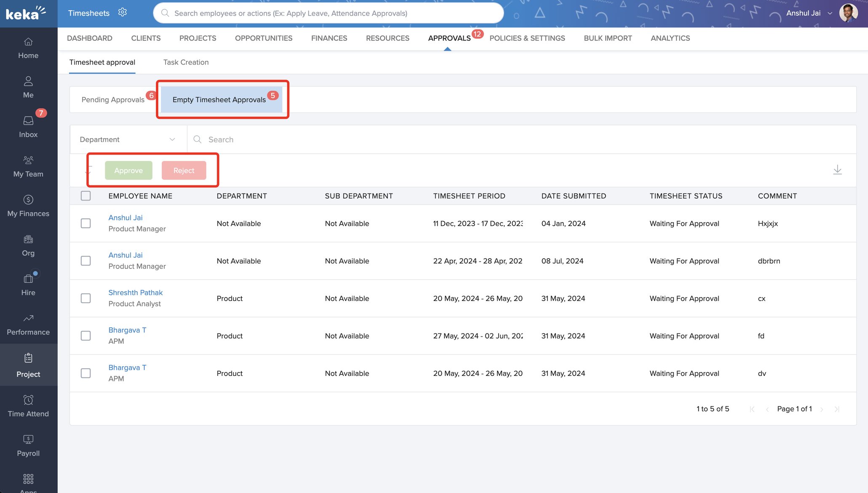The image size is (868, 493).
Task: Open the Timesheets settings gear icon
Action: click(x=122, y=12)
